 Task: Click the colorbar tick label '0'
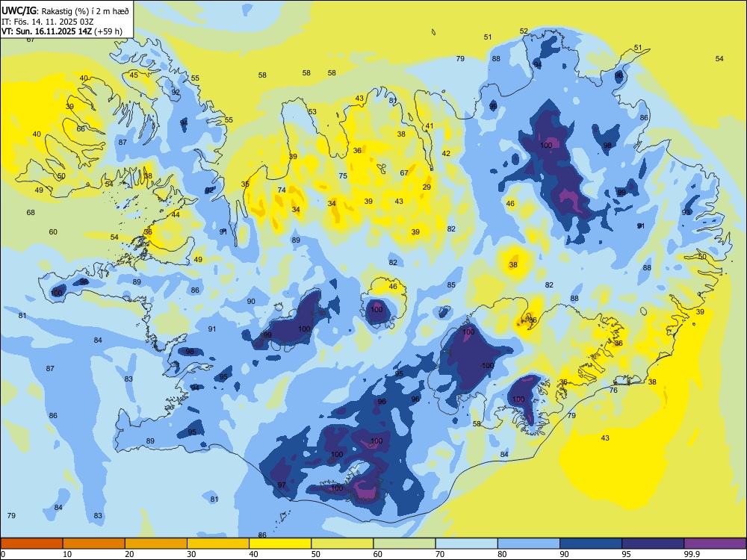3,554
